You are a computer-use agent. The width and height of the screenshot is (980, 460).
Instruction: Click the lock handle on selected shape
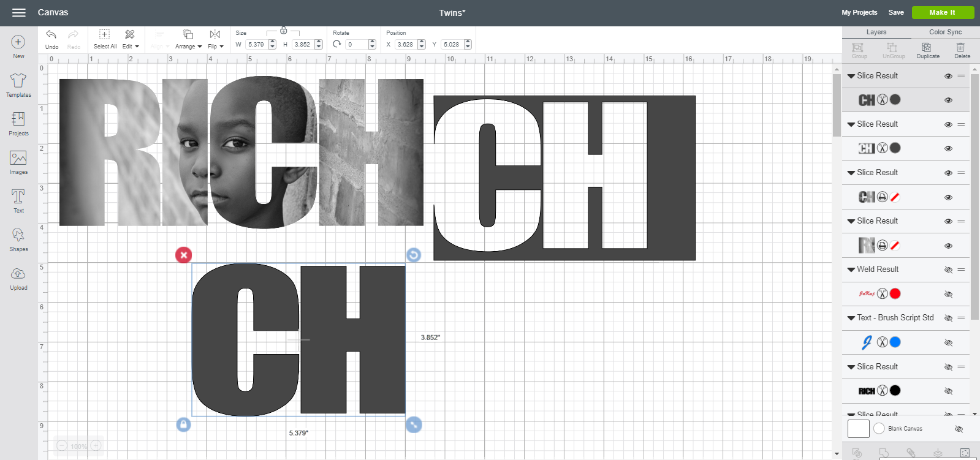click(x=183, y=424)
